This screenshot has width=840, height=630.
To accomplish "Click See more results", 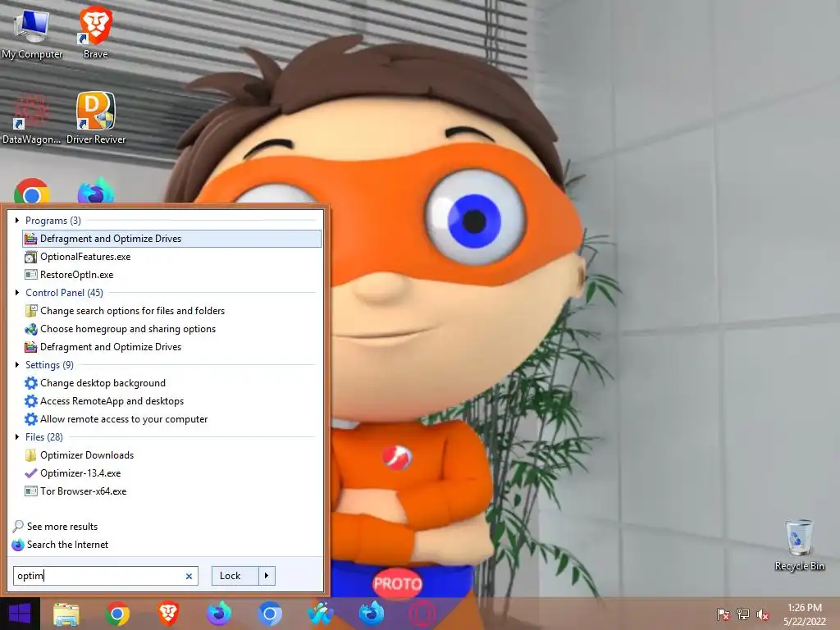I will [x=55, y=527].
